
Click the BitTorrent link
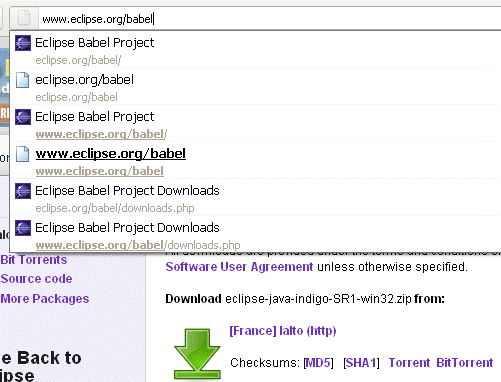[465, 363]
